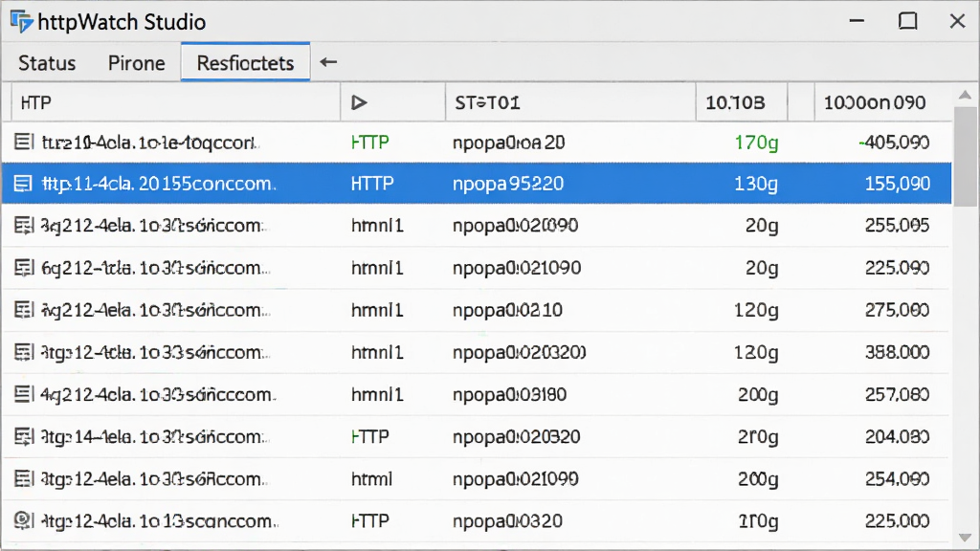The image size is (980, 551).
Task: Click the HTP column header
Action: (176, 102)
